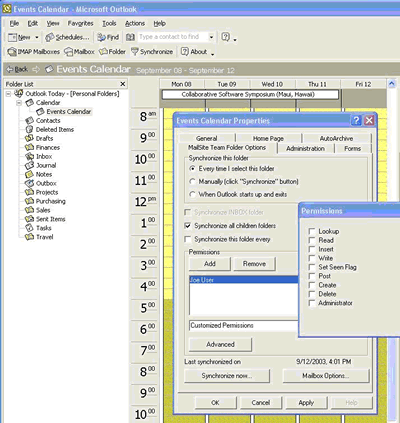This screenshot has height=423, width=400.
Task: Check the Delete permission
Action: [x=312, y=294]
